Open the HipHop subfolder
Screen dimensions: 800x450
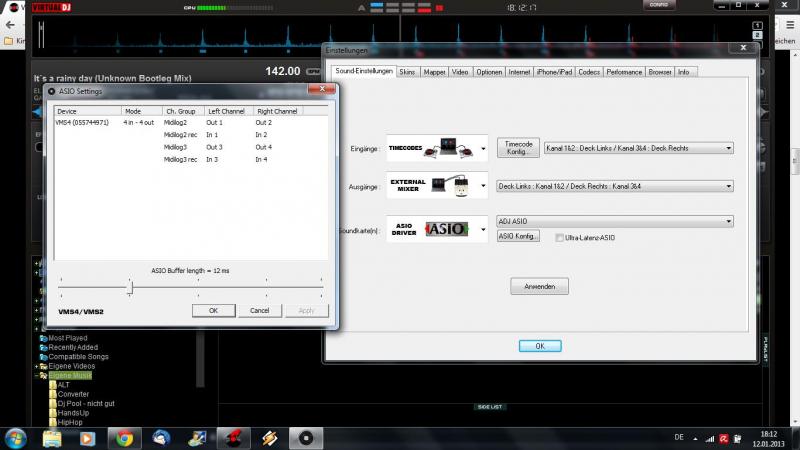pyautogui.click(x=70, y=422)
